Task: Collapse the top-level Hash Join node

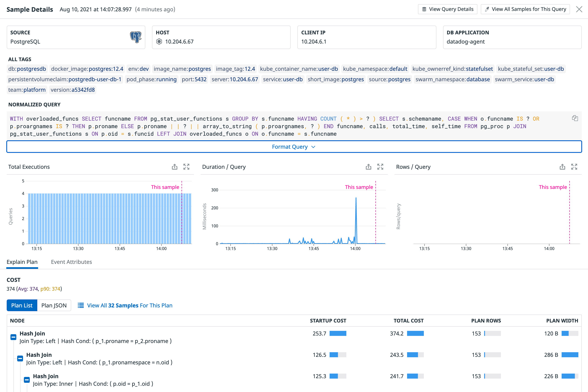Action: [13, 337]
